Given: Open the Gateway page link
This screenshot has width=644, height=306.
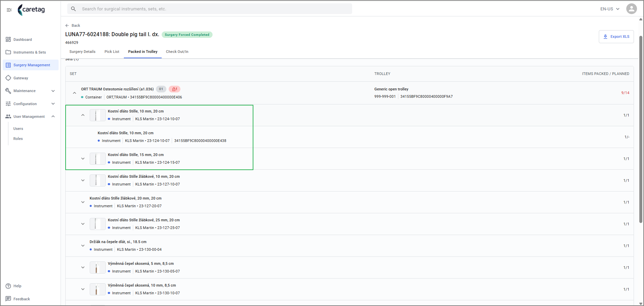Looking at the screenshot, I should (21, 78).
